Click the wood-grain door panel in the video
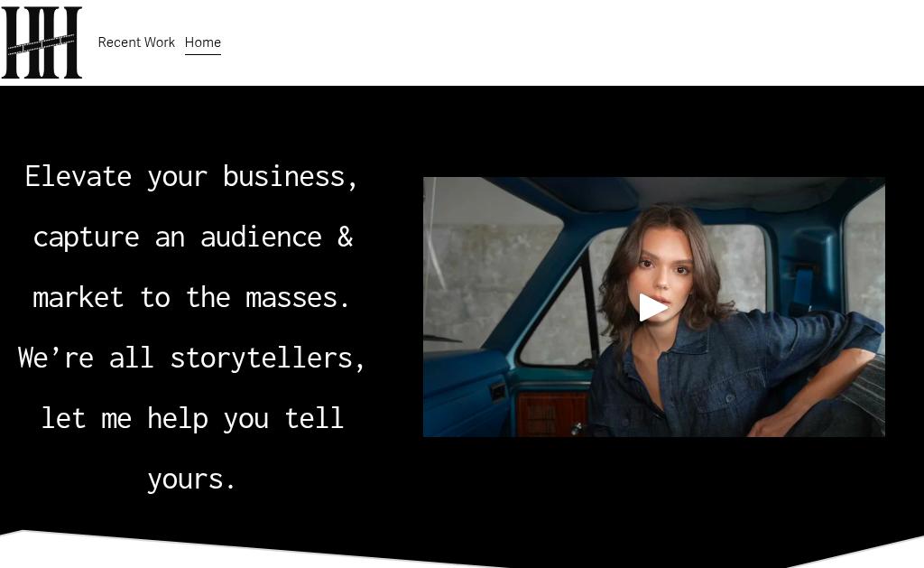The height and width of the screenshot is (568, 924). 552,414
